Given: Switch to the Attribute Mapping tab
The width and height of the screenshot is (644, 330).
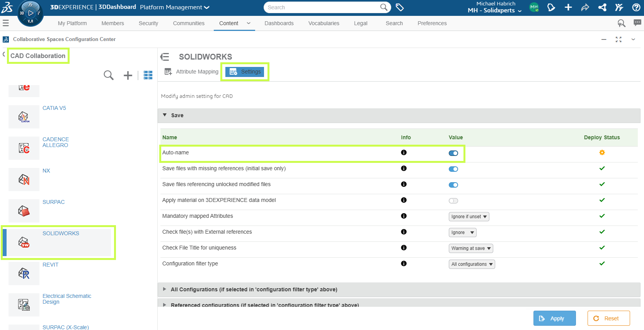Looking at the screenshot, I should (x=192, y=72).
